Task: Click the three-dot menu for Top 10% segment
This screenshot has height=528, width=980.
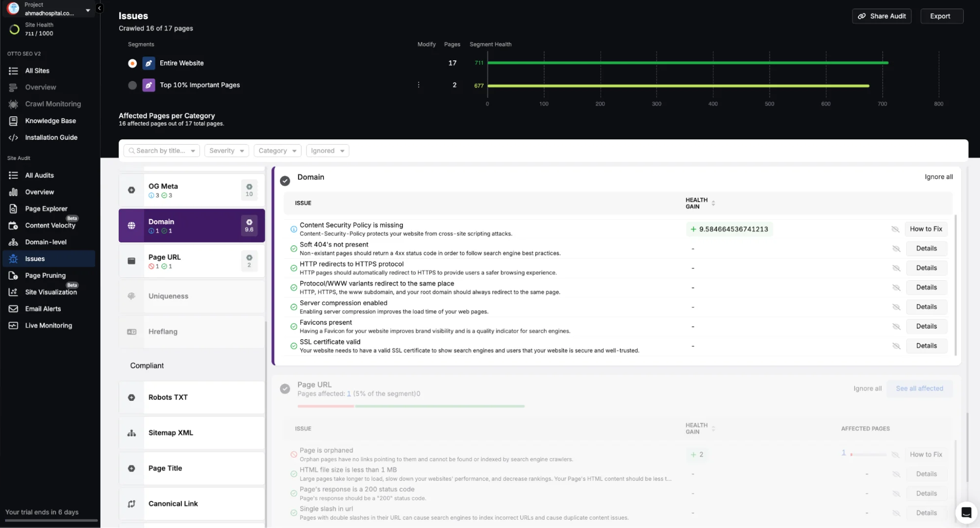Action: click(418, 85)
